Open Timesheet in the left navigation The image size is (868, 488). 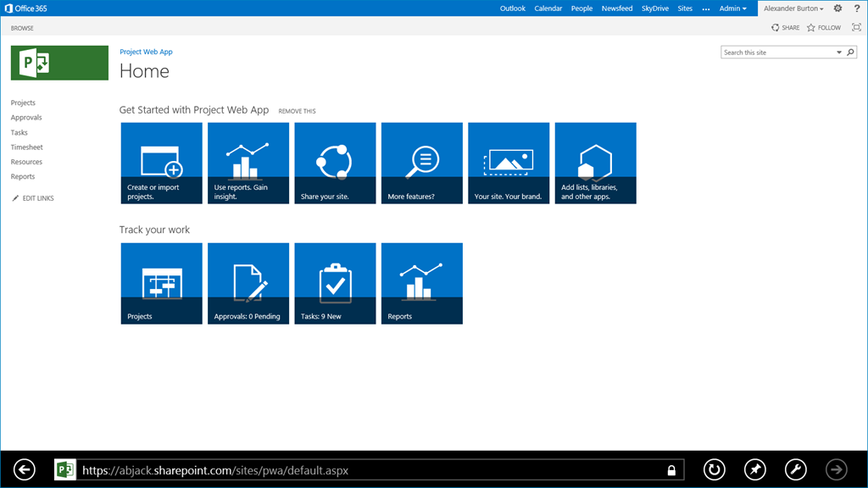click(26, 147)
